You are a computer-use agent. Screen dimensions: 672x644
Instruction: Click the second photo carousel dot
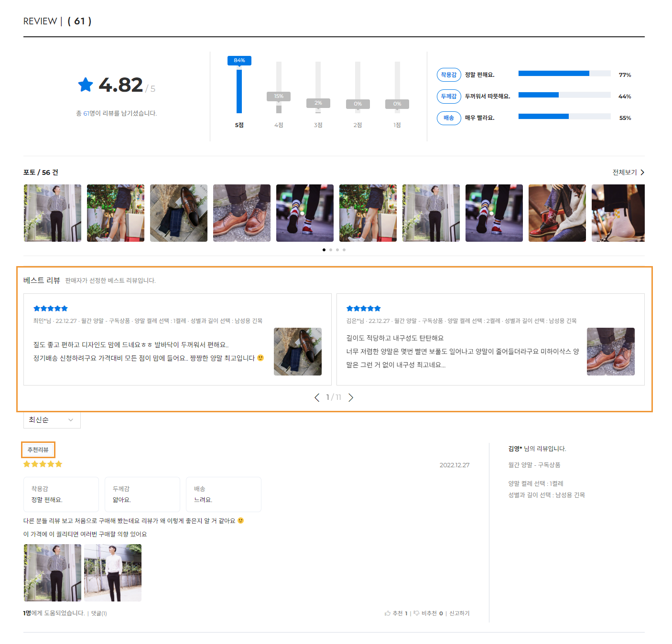tap(331, 250)
